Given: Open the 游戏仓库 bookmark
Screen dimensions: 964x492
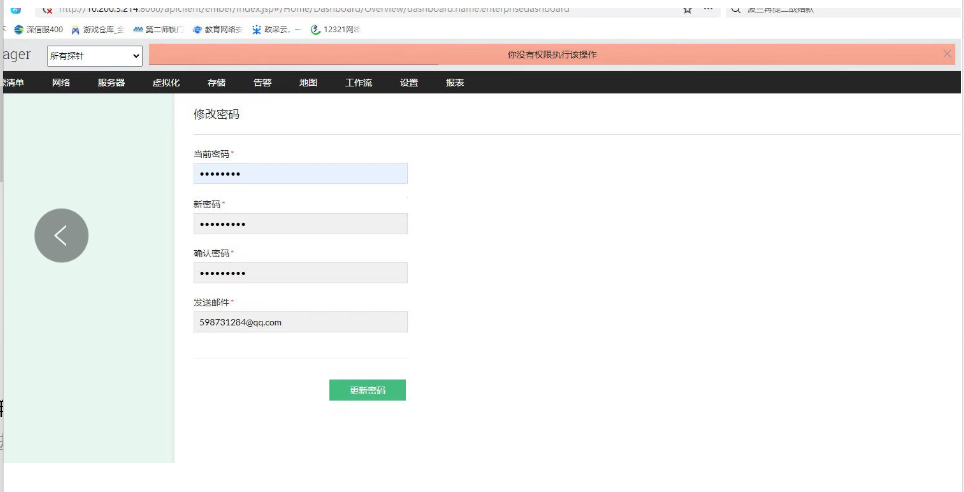Looking at the screenshot, I should tap(97, 29).
